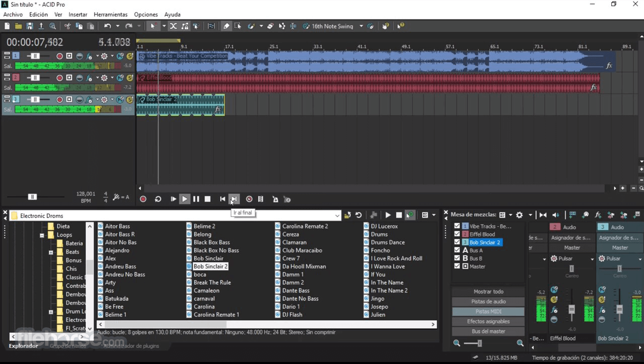Click the time display 00:00:07,402
Viewport: 644px width, 364px height.
[x=35, y=42]
